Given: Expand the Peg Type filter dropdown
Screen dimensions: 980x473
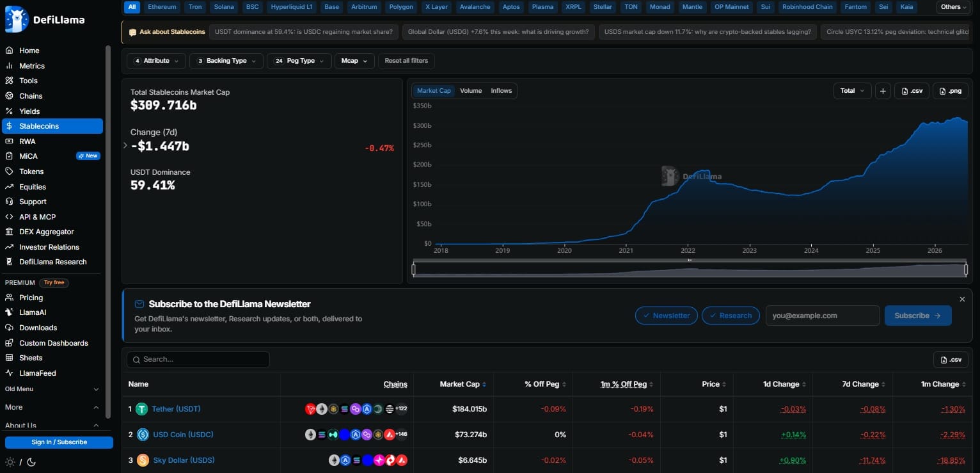Looking at the screenshot, I should point(299,61).
